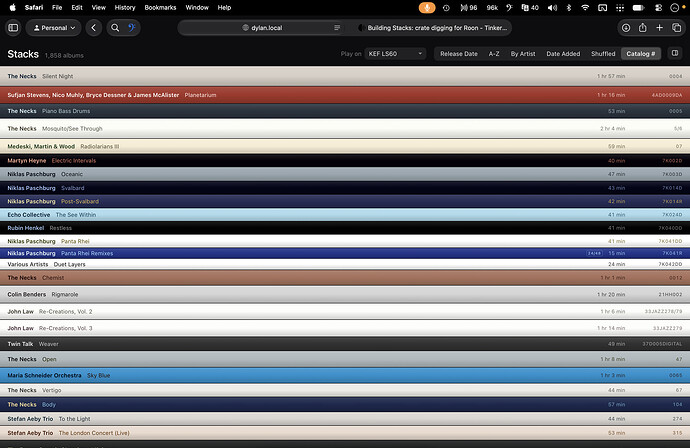Open the Reader icon in address bar
This screenshot has width=690, height=448.
[337, 28]
